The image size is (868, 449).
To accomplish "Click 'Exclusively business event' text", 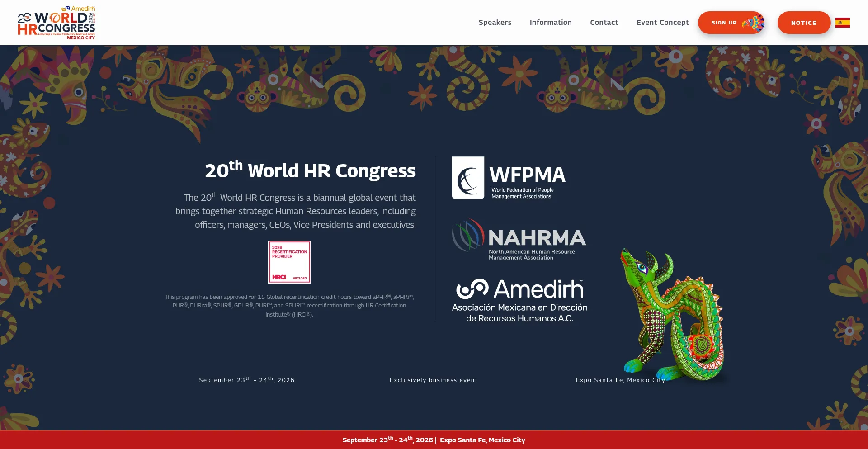I will pyautogui.click(x=434, y=380).
